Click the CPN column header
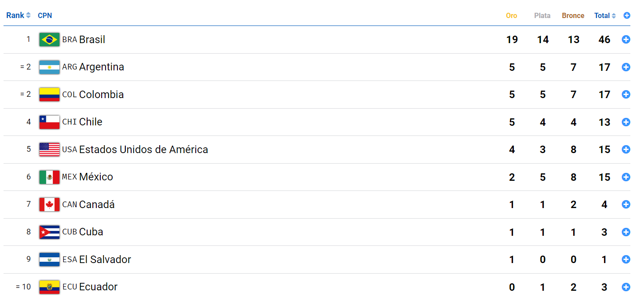644x300 pixels. point(45,15)
